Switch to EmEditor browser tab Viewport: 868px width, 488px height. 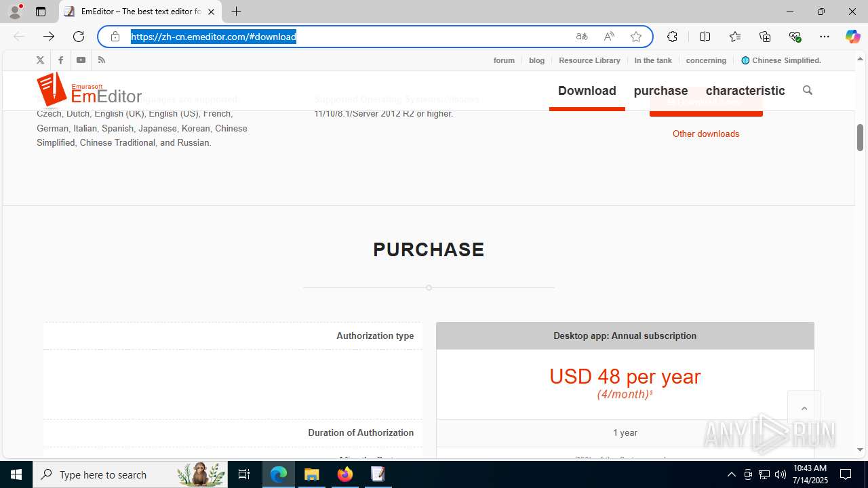(x=141, y=12)
